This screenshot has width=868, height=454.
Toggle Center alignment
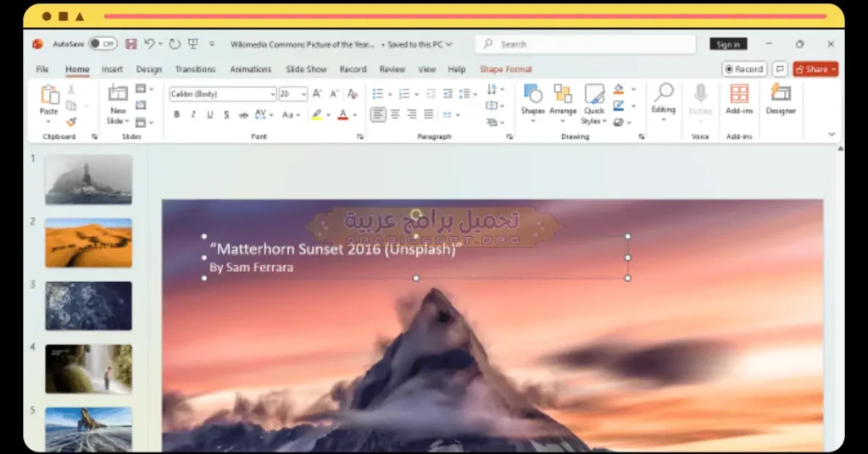tap(395, 114)
